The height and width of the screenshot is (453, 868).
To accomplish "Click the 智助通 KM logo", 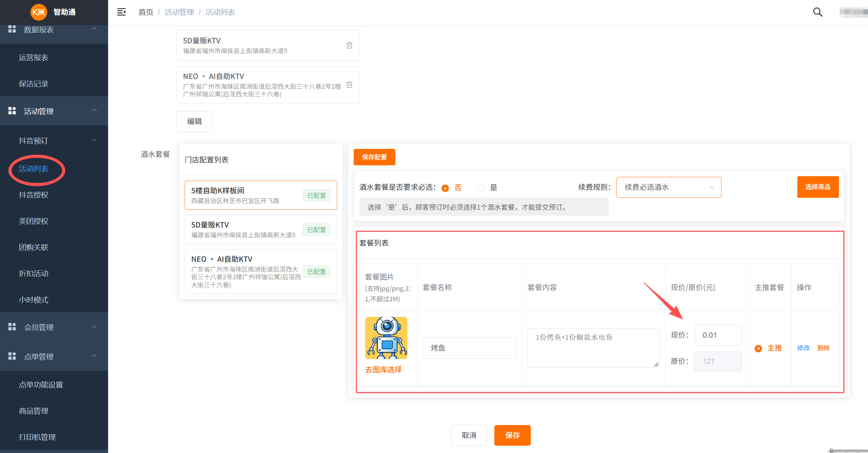I will coord(38,12).
